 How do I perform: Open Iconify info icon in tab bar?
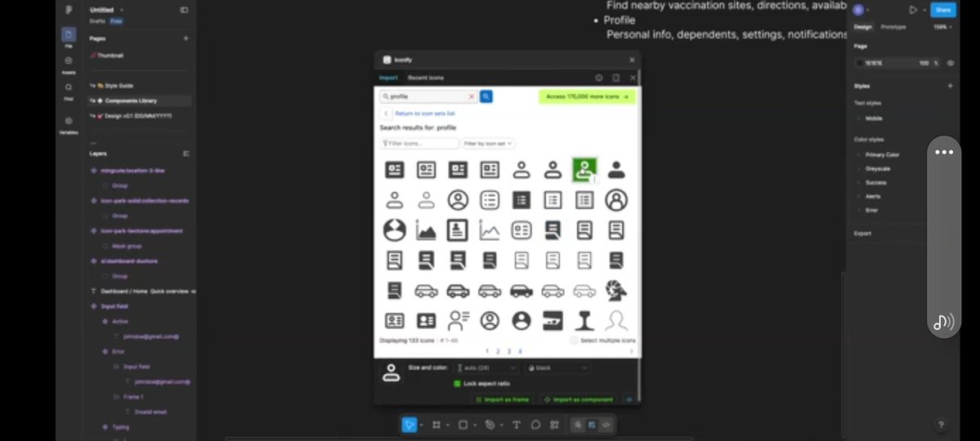pos(599,78)
